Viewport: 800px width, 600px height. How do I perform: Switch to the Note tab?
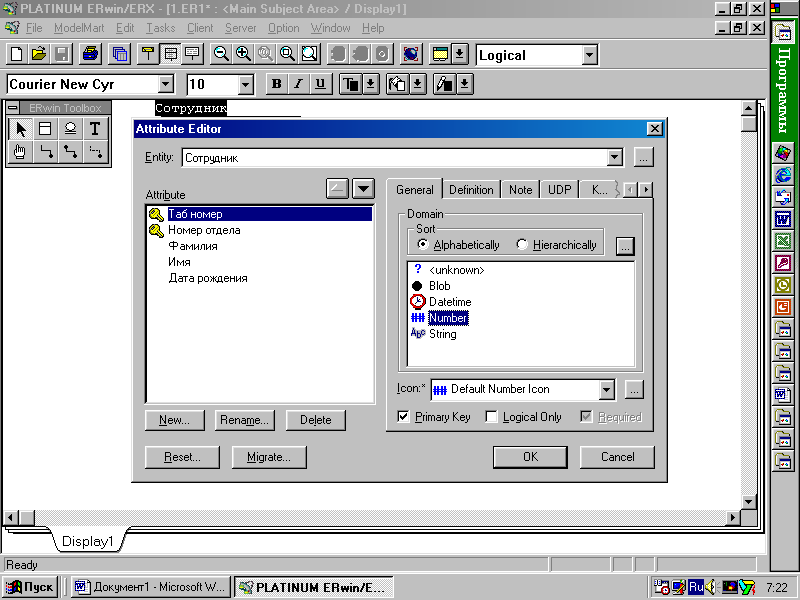[x=520, y=190]
